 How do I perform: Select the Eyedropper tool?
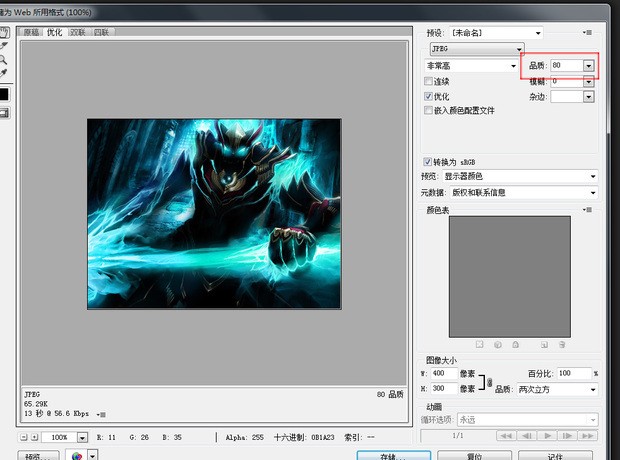pyautogui.click(x=4, y=73)
